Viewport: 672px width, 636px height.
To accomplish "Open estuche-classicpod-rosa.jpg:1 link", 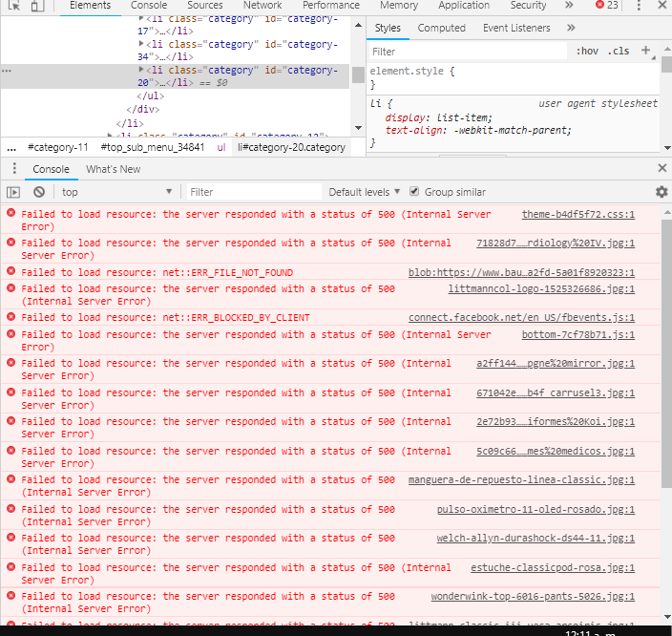I will (553, 568).
